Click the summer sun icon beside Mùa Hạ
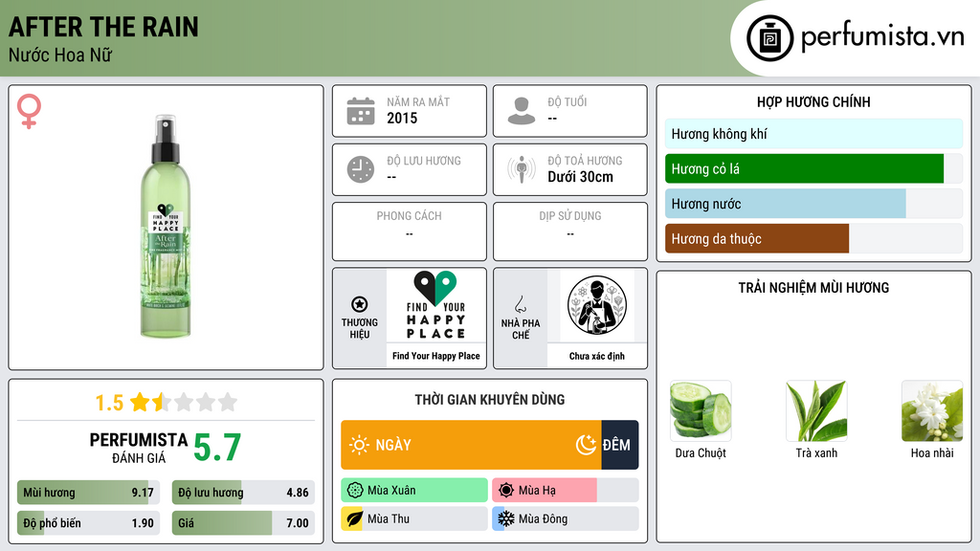Screen dimensions: 980x551 tap(506, 491)
